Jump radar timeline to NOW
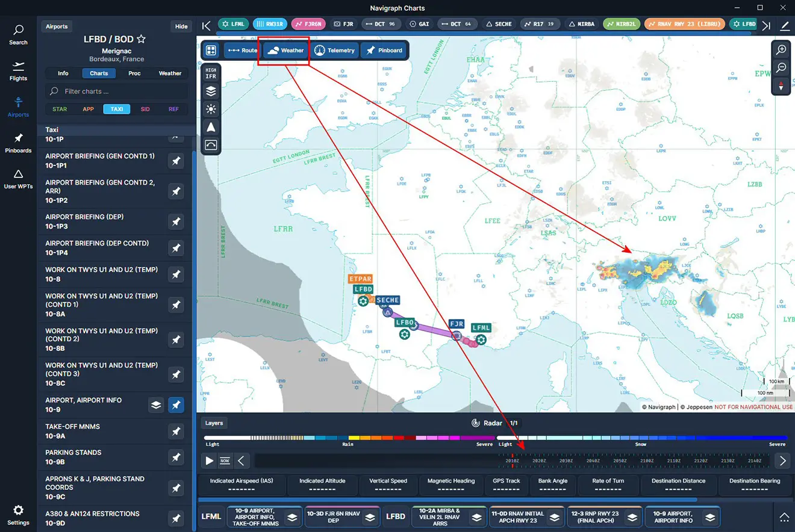 click(x=225, y=461)
